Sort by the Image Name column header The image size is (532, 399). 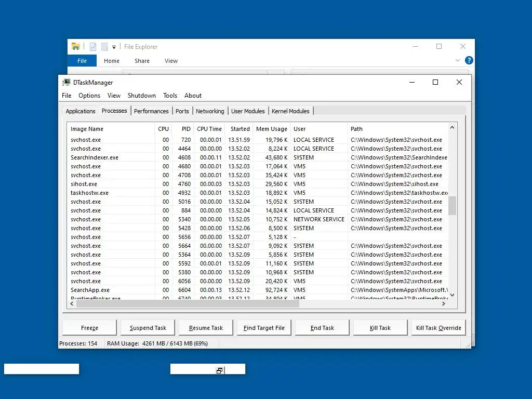(111, 129)
